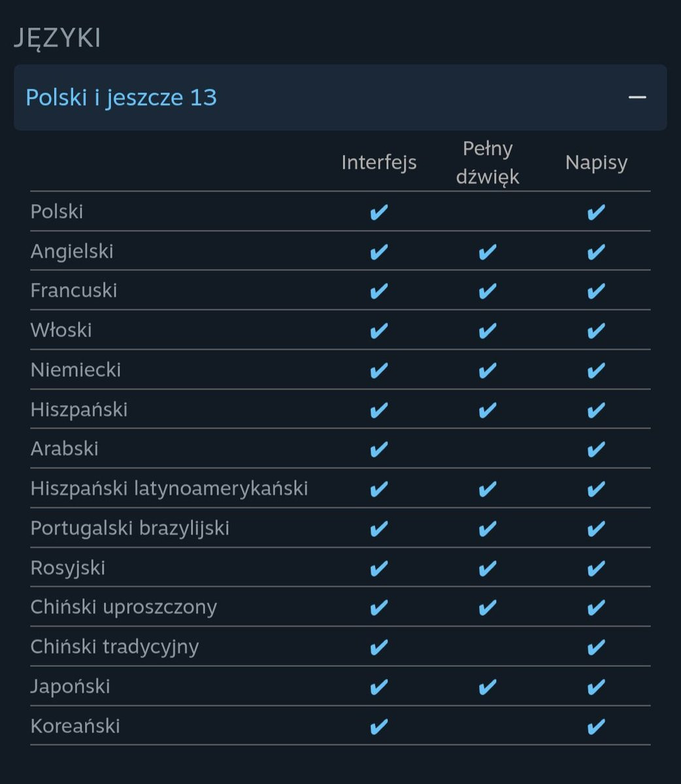Click Polski interface checkmark
The width and height of the screenshot is (681, 784).
(378, 212)
